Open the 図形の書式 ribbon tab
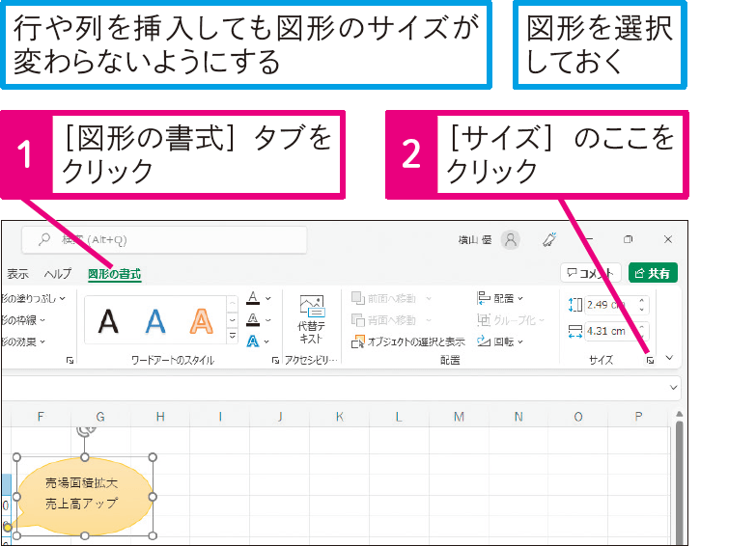The image size is (756, 546). 114,274
